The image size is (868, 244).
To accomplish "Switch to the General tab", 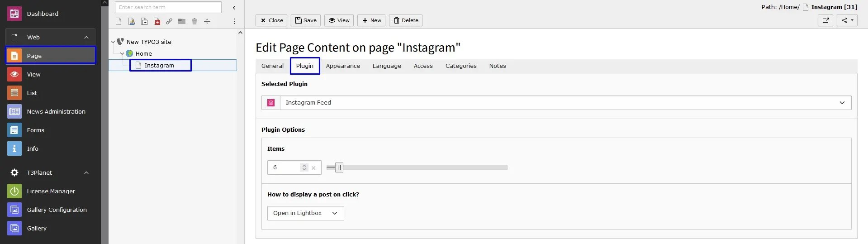I will 272,66.
